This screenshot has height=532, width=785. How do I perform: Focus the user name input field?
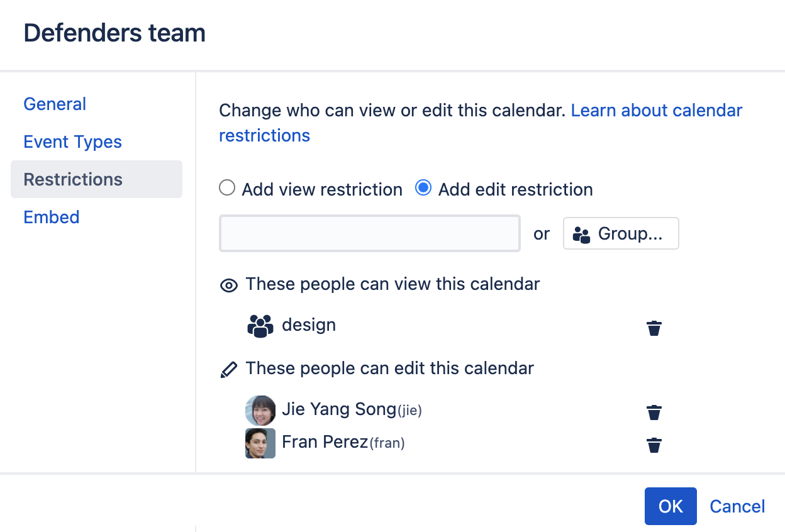369,234
